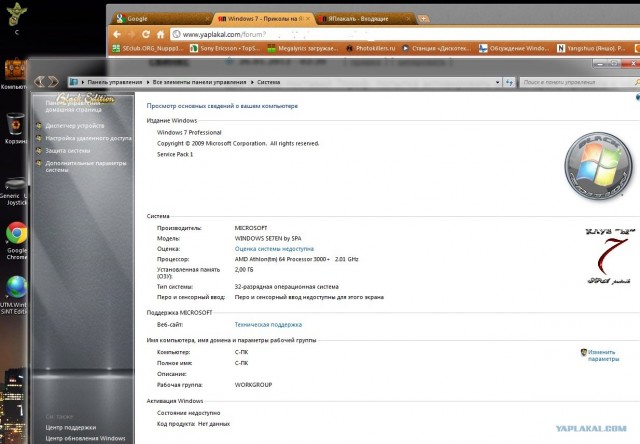The width and height of the screenshot is (640, 444).
Task: Expand the address bar history dropdown
Action: pyautogui.click(x=497, y=82)
